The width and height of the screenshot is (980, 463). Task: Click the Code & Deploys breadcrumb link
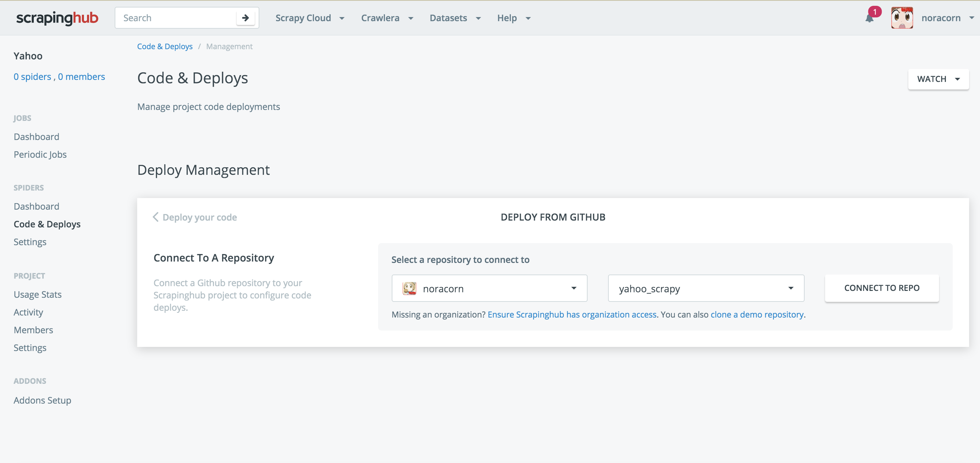tap(165, 46)
